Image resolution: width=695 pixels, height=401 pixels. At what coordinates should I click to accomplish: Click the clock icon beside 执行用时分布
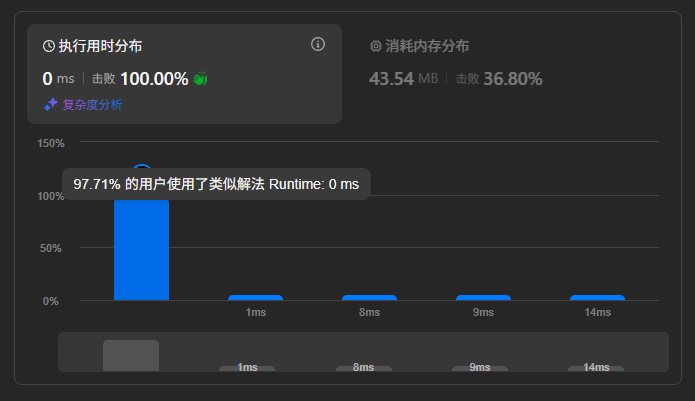(49, 46)
